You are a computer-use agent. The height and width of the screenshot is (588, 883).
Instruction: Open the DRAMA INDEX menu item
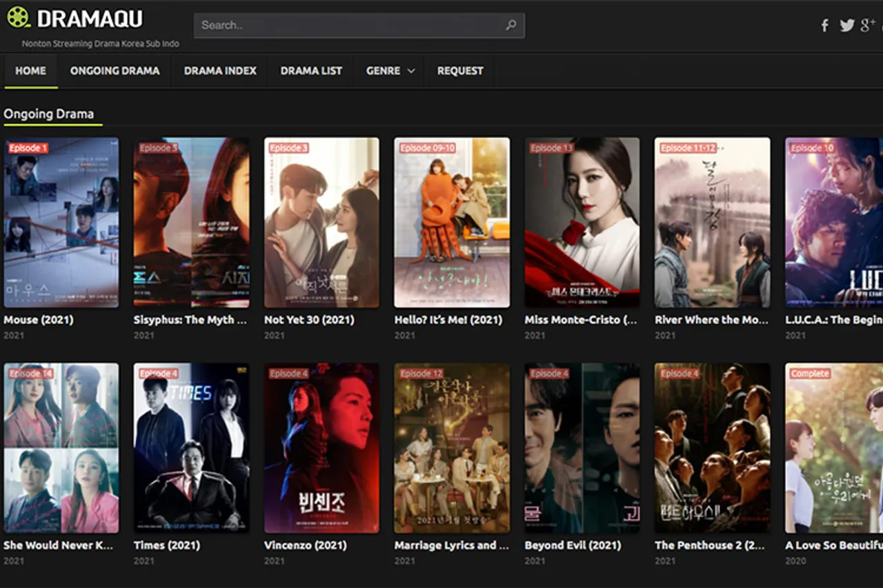coord(220,70)
